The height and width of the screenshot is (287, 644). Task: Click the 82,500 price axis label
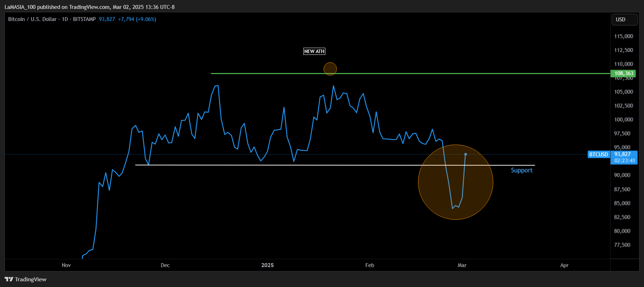[622, 217]
